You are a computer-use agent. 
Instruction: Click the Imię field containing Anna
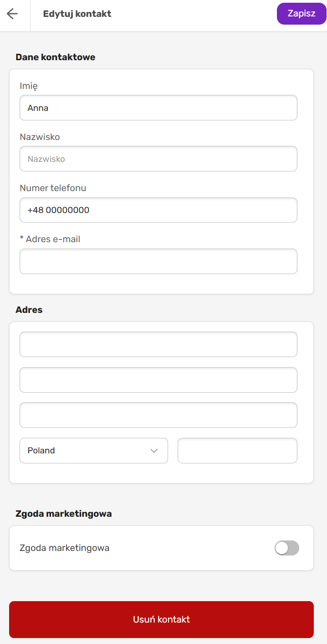point(158,108)
